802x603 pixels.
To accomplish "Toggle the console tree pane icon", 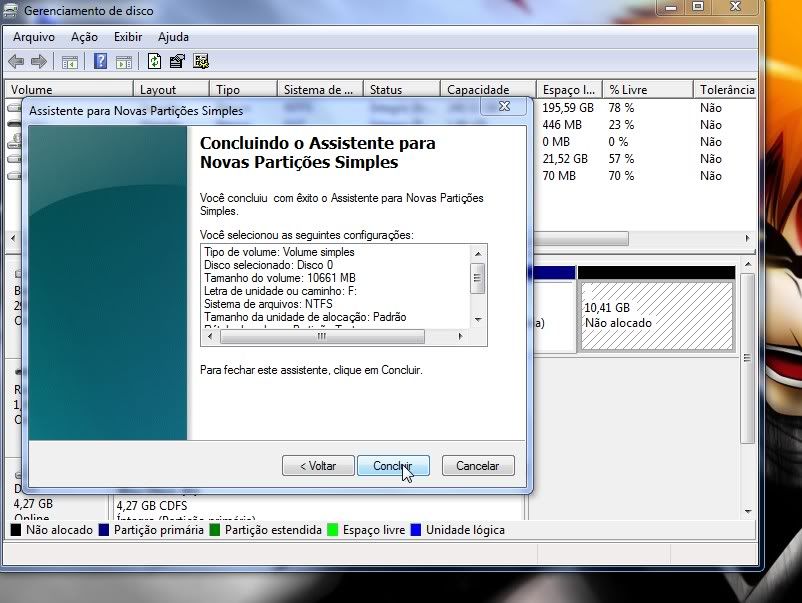I will pos(70,62).
